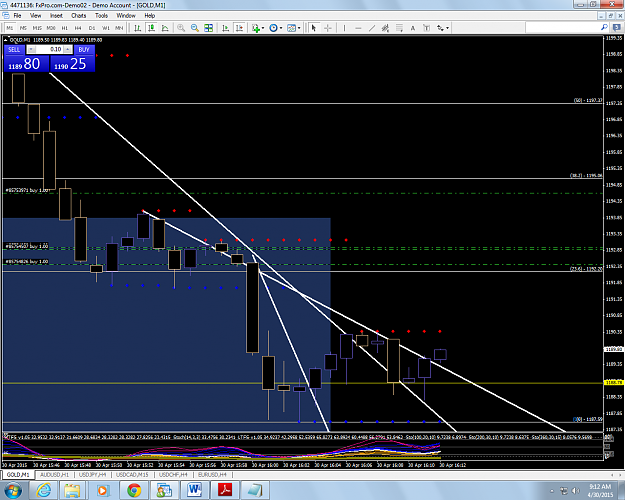Open Microsoft Word from the taskbar

(x=195, y=490)
